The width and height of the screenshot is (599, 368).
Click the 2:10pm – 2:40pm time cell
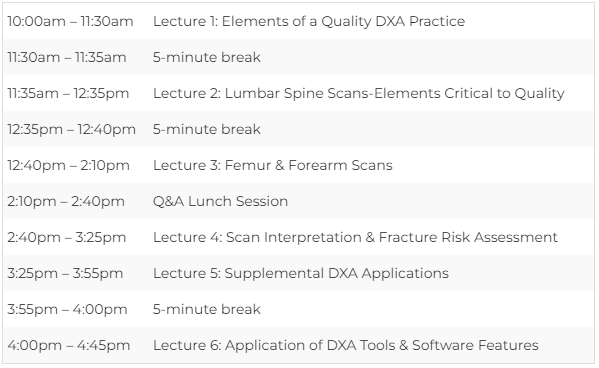coord(66,201)
